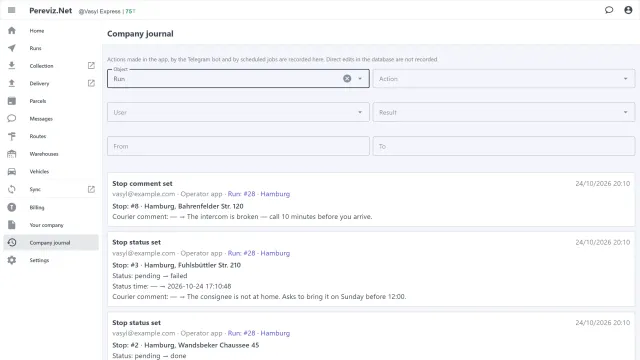Open Your company menu item
Viewport: 640px width, 360px height.
click(51, 225)
